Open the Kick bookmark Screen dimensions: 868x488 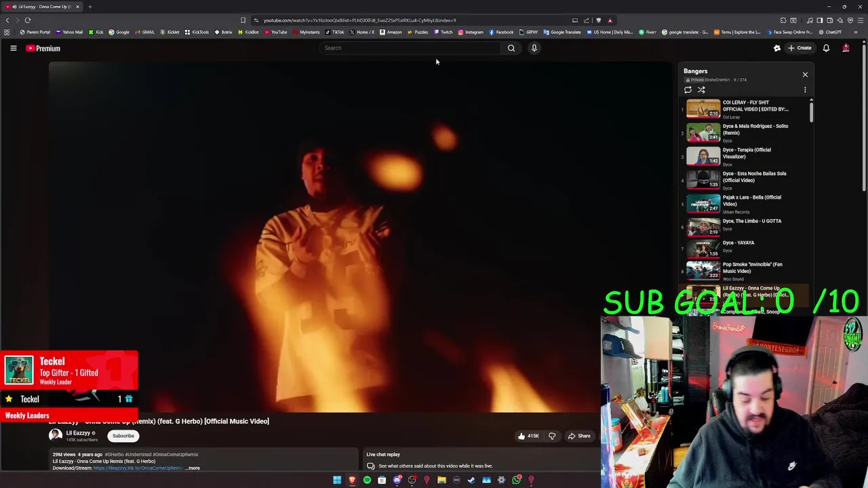click(96, 32)
